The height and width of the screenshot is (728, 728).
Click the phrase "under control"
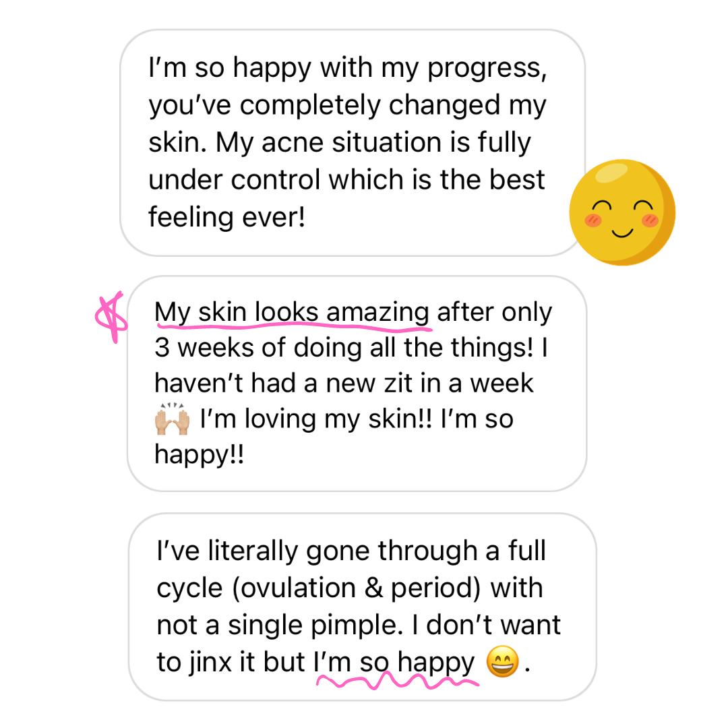click(x=235, y=180)
